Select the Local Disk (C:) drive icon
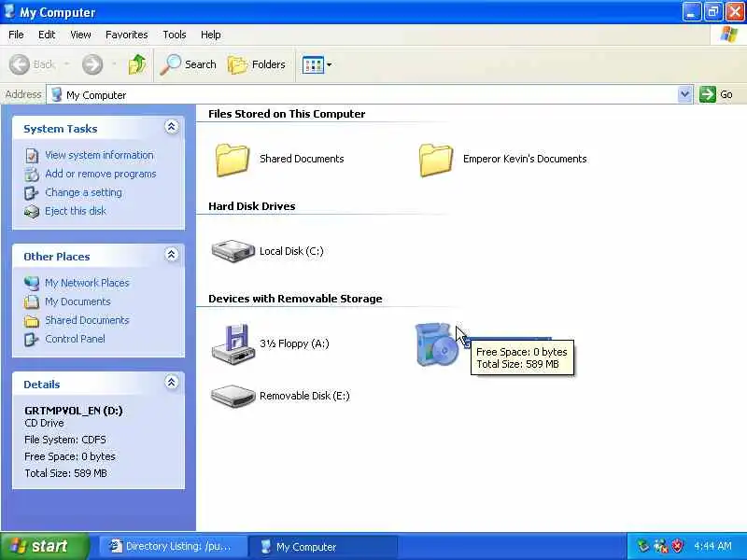The height and width of the screenshot is (560, 747). point(233,251)
